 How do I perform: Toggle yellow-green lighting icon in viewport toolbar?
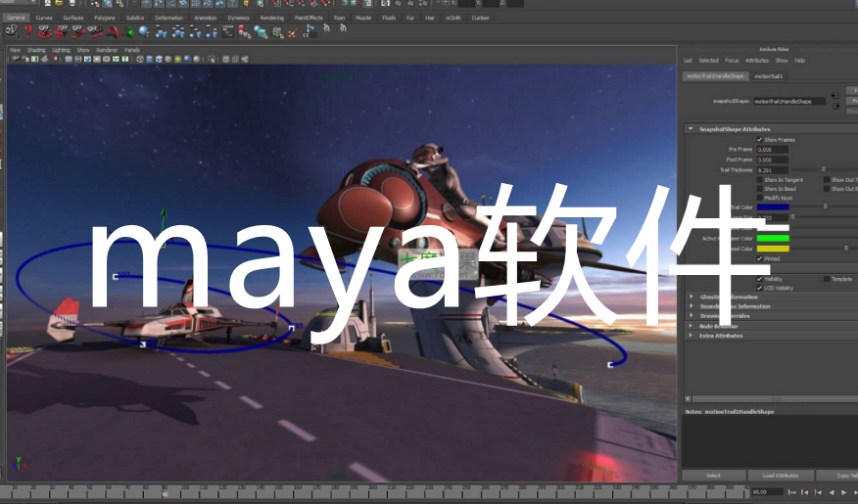coord(178,59)
